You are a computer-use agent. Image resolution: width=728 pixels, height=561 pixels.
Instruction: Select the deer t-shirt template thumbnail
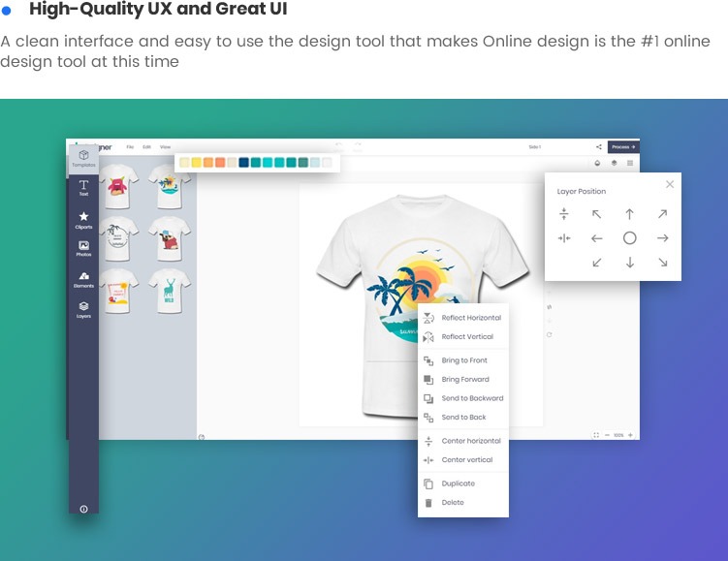(x=169, y=290)
